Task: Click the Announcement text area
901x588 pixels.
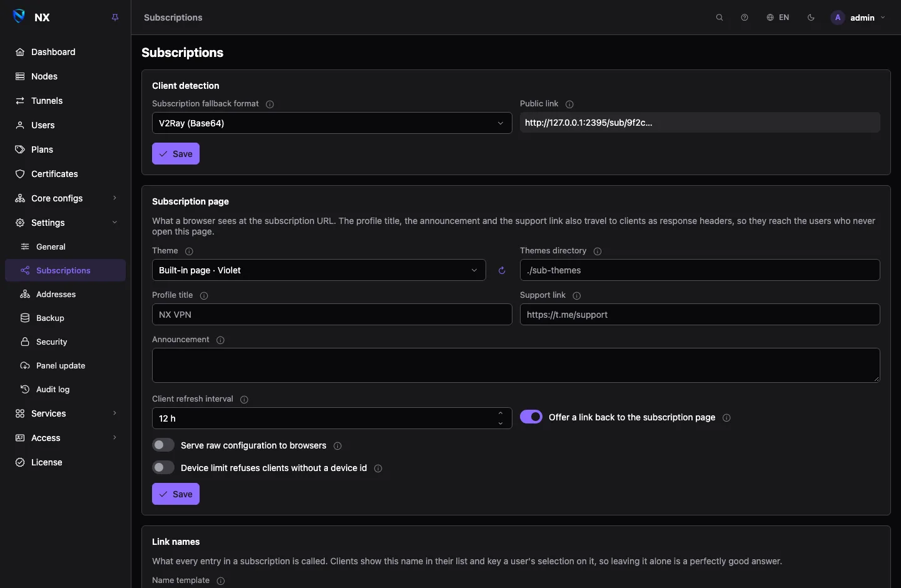Action: 516,365
